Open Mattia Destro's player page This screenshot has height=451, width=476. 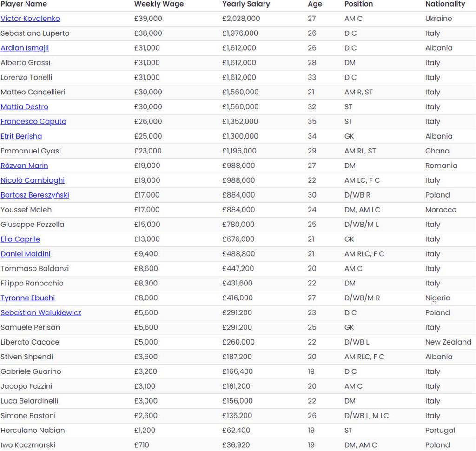coord(24,107)
